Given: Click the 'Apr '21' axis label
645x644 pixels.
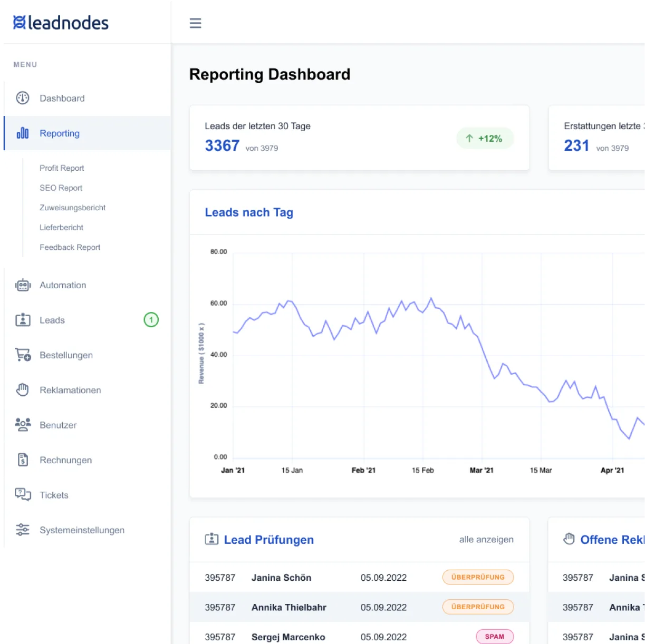Looking at the screenshot, I should coord(612,470).
